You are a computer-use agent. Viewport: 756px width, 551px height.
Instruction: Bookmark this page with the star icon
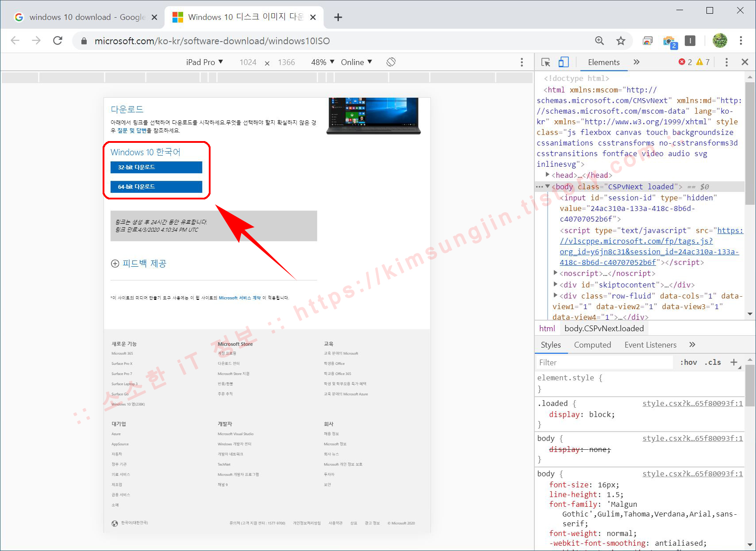(621, 41)
